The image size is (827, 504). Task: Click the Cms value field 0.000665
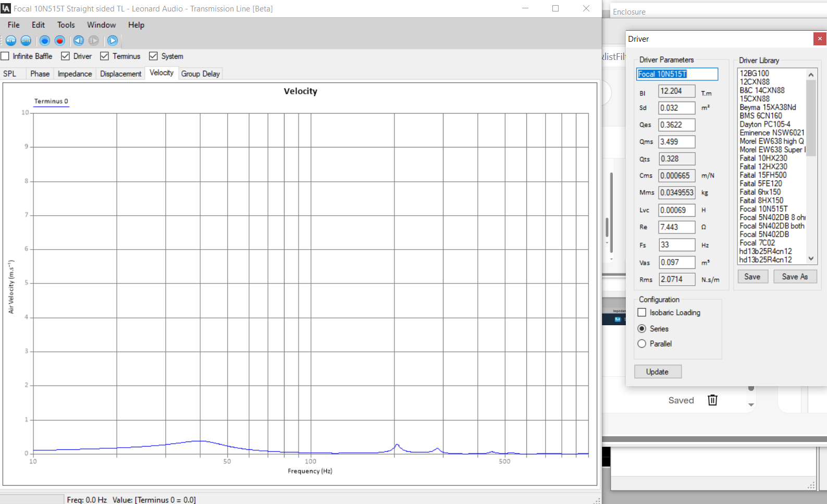(676, 176)
